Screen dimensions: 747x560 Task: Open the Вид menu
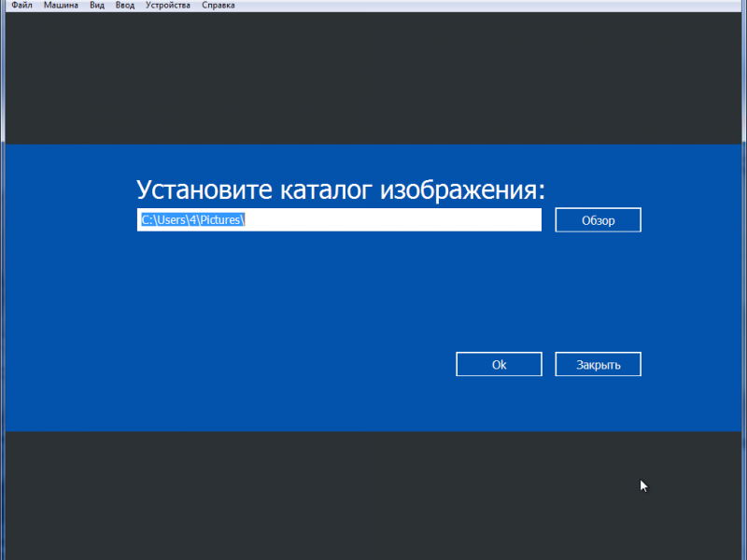coord(97,6)
